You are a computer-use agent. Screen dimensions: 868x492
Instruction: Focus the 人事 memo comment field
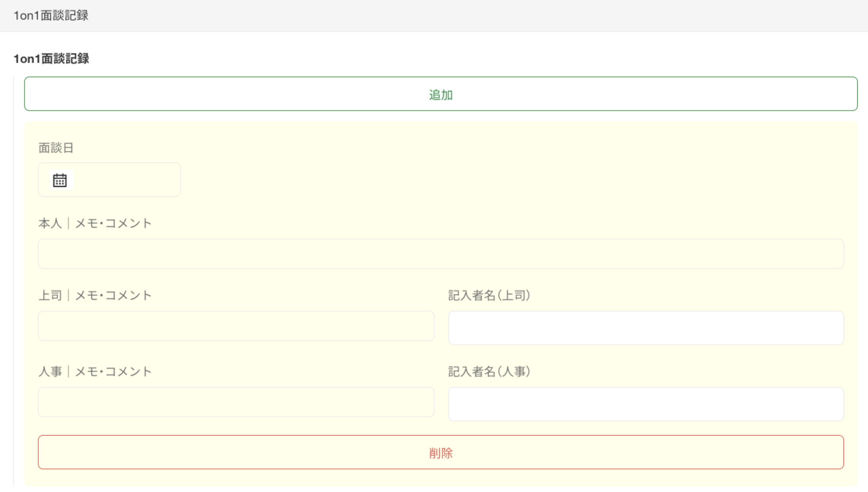tap(236, 402)
